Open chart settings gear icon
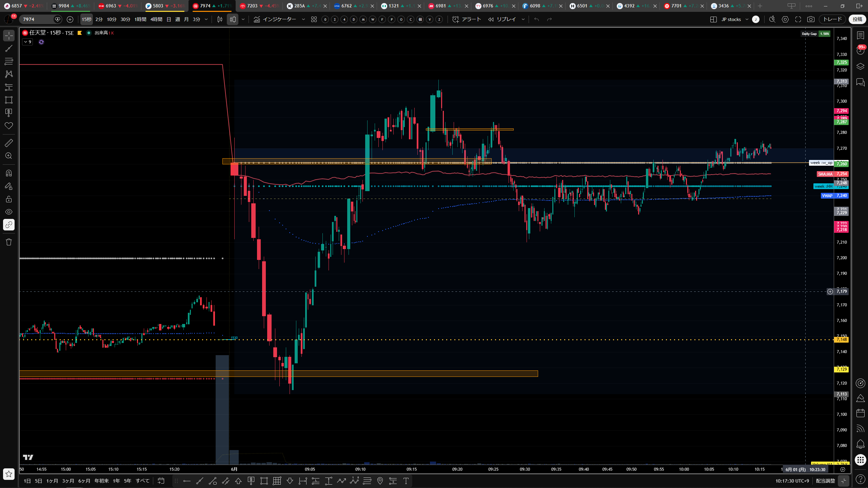Viewport: 868px width, 488px height. click(x=785, y=19)
